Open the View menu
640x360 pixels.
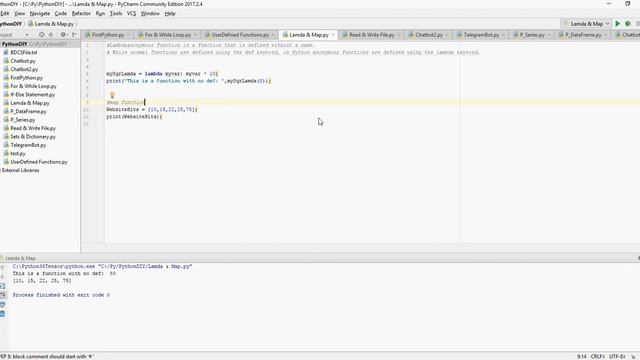20,13
